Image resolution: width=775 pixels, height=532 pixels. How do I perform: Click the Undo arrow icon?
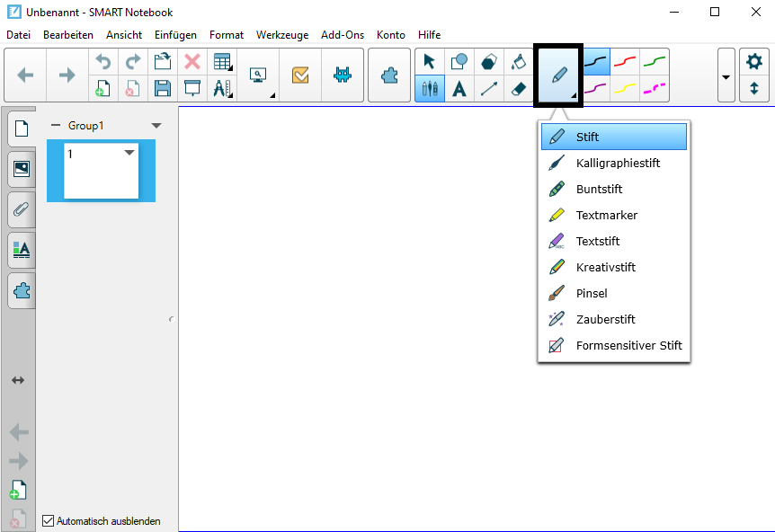click(103, 61)
